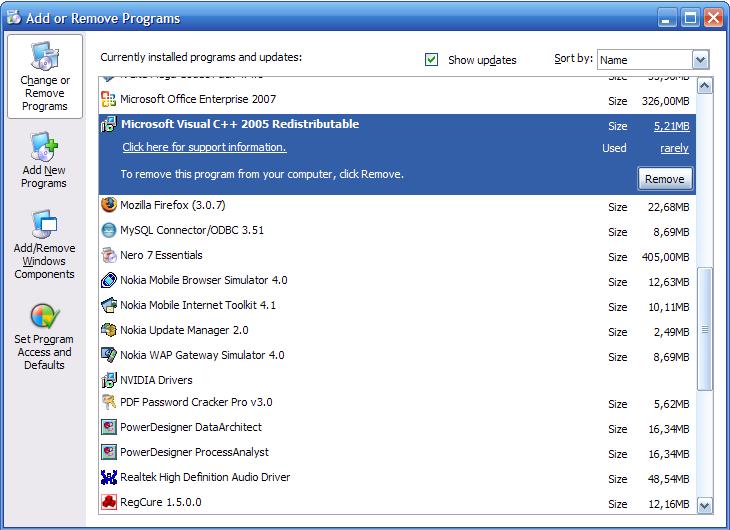Select the Mozilla Firefox icon

108,205
